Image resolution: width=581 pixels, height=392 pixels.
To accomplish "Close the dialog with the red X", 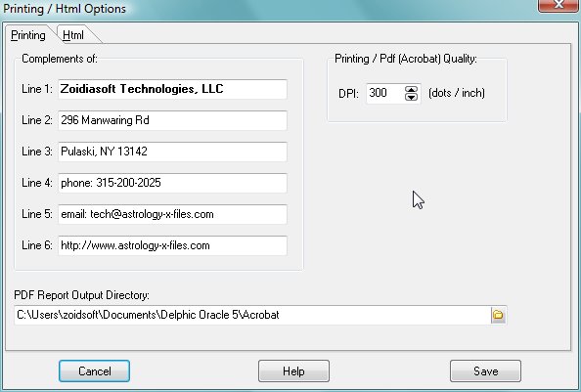I will coord(559,5).
